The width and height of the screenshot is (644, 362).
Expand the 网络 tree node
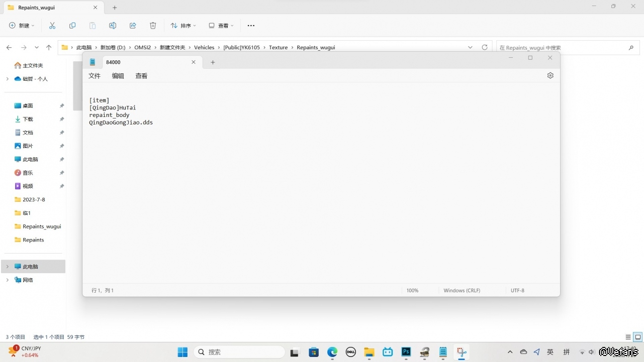tap(7, 280)
